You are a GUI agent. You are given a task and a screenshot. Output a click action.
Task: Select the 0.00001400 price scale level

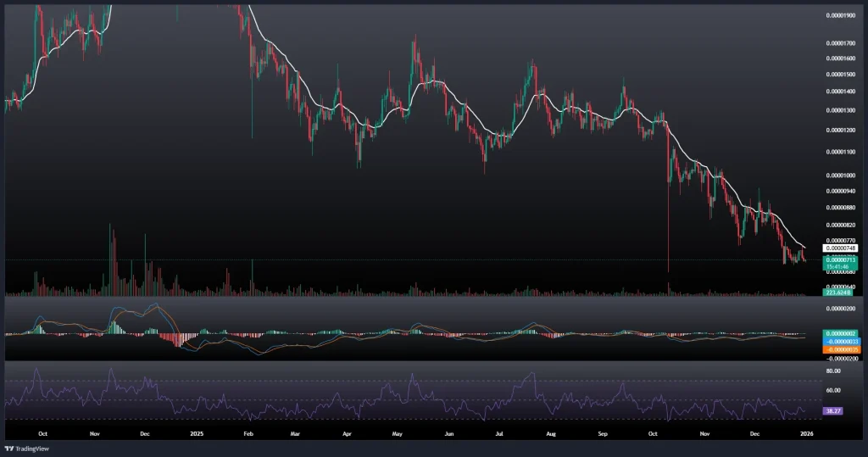coord(840,91)
